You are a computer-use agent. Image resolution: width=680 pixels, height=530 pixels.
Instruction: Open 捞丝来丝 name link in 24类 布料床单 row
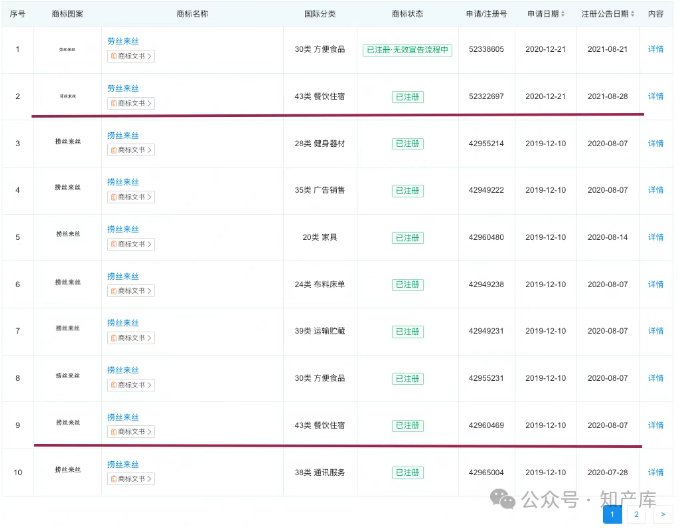[123, 276]
